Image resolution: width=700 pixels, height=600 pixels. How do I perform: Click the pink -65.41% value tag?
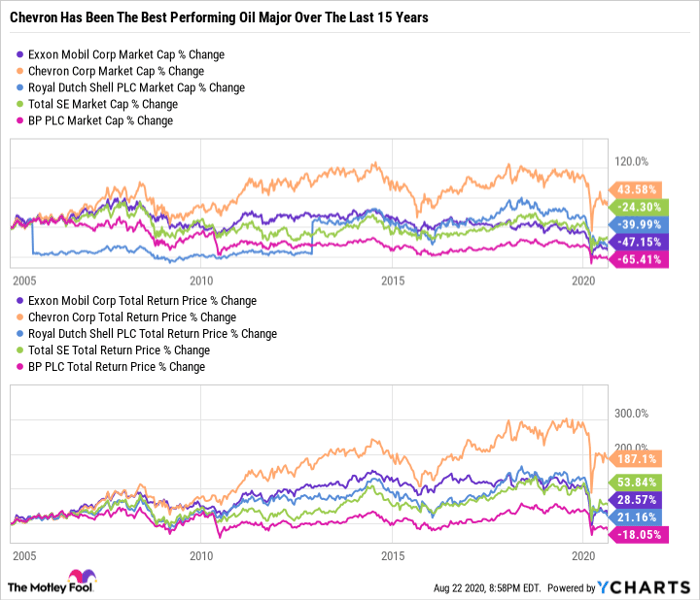(x=636, y=259)
